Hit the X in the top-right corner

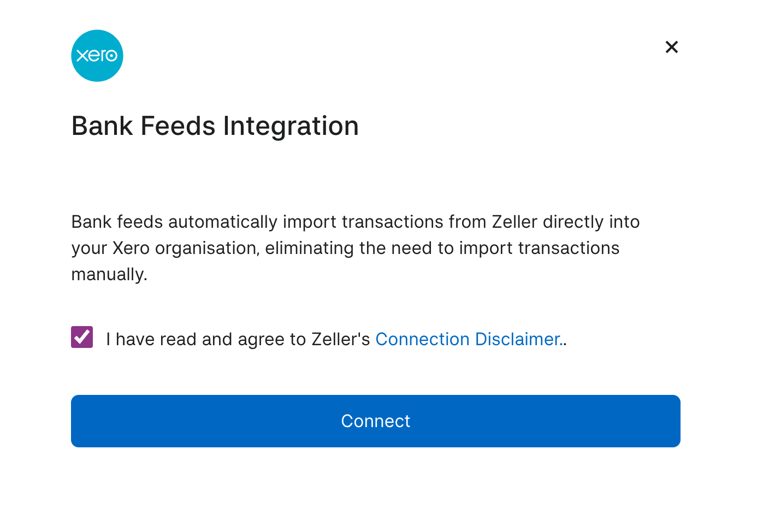pos(671,47)
